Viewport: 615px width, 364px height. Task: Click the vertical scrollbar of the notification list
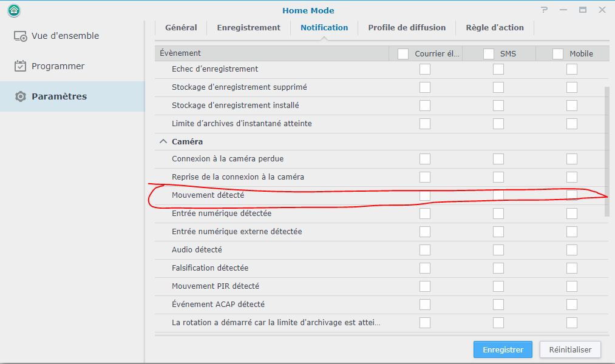(607, 152)
